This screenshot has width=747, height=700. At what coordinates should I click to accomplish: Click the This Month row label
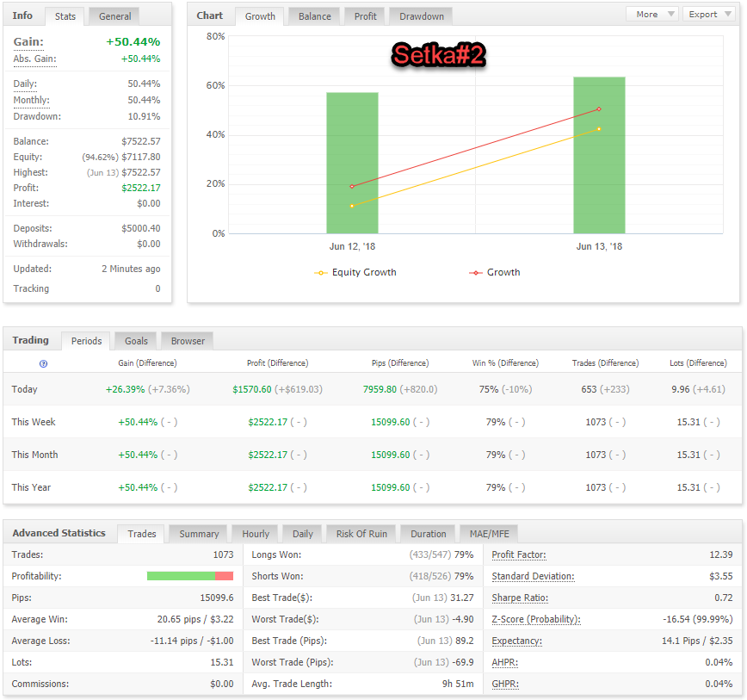(34, 455)
